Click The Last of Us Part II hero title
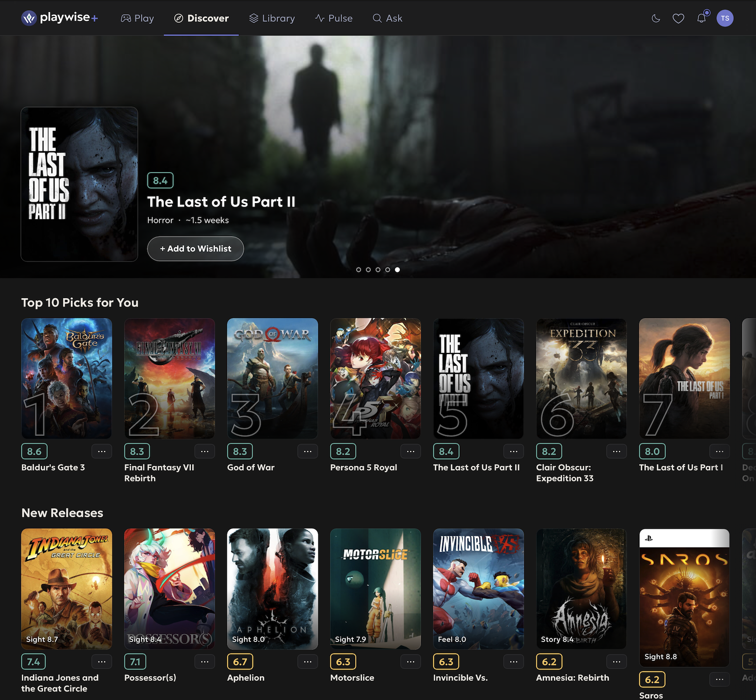Image resolution: width=756 pixels, height=700 pixels. pos(221,202)
